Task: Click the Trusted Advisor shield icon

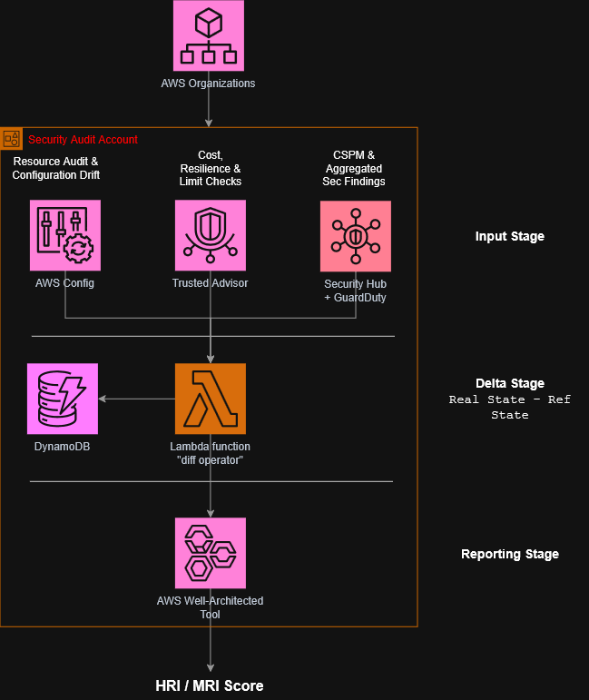Action: pyautogui.click(x=211, y=235)
